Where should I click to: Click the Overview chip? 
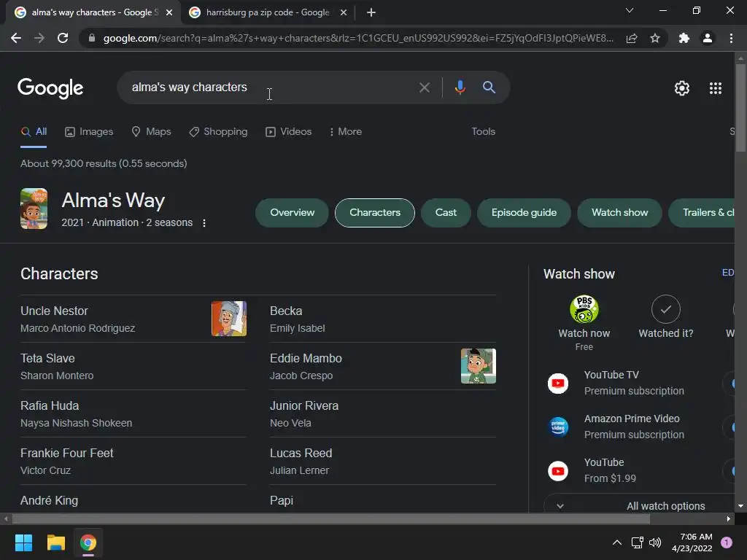coord(292,213)
